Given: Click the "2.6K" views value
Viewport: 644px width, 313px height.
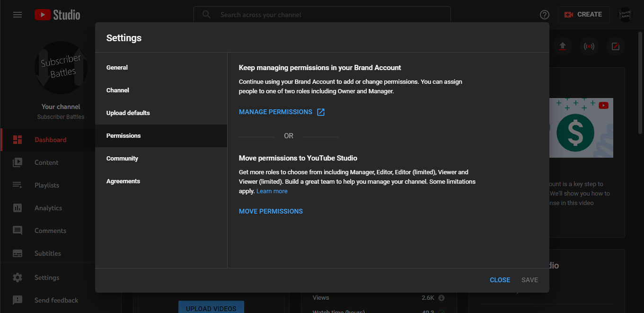Looking at the screenshot, I should coord(428,298).
